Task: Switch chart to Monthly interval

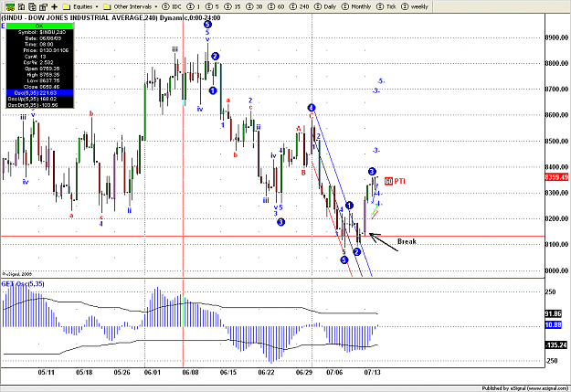Action: (355, 6)
